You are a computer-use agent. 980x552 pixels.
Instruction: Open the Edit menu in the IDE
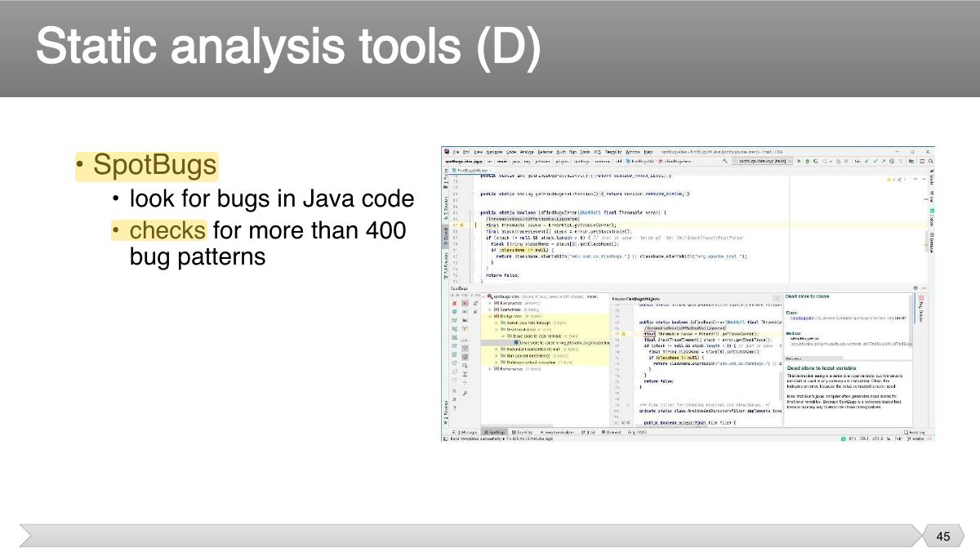(466, 152)
